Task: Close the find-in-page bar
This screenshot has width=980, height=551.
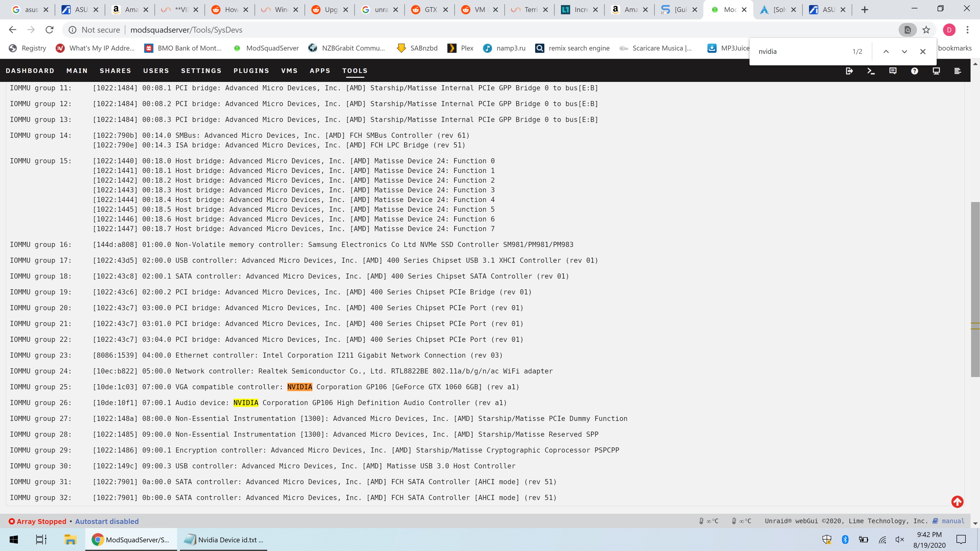Action: (923, 52)
